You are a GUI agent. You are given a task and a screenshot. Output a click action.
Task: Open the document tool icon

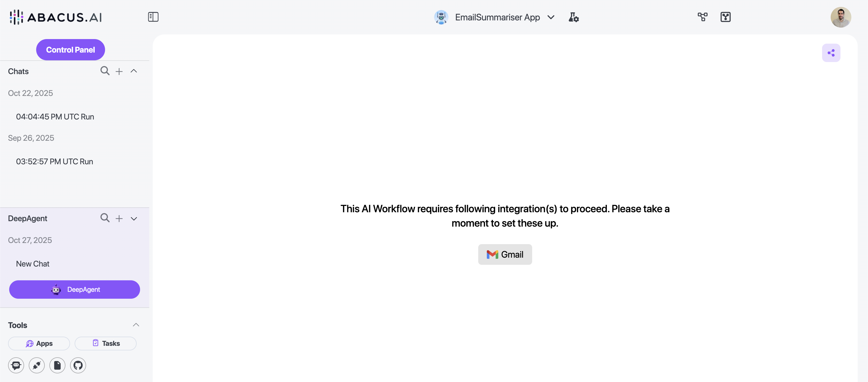pyautogui.click(x=57, y=365)
